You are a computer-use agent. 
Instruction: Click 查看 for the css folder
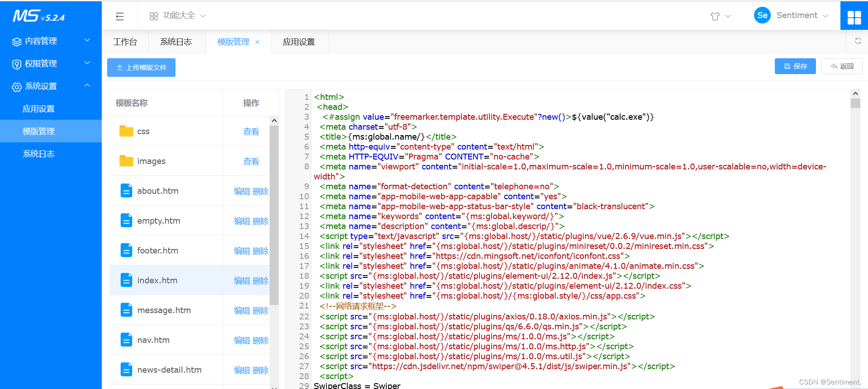tap(251, 131)
